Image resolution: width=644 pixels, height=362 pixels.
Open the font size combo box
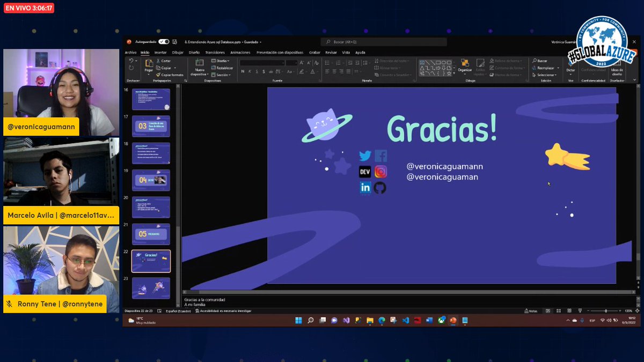(x=291, y=63)
